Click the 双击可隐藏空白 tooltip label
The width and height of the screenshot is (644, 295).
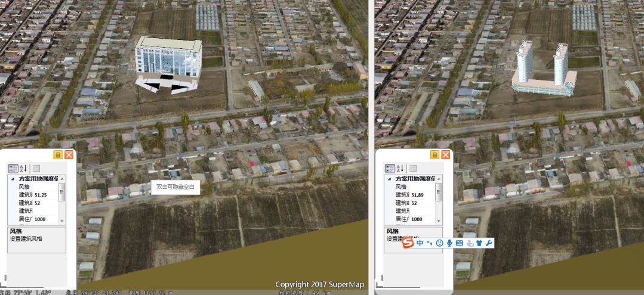pyautogui.click(x=175, y=187)
